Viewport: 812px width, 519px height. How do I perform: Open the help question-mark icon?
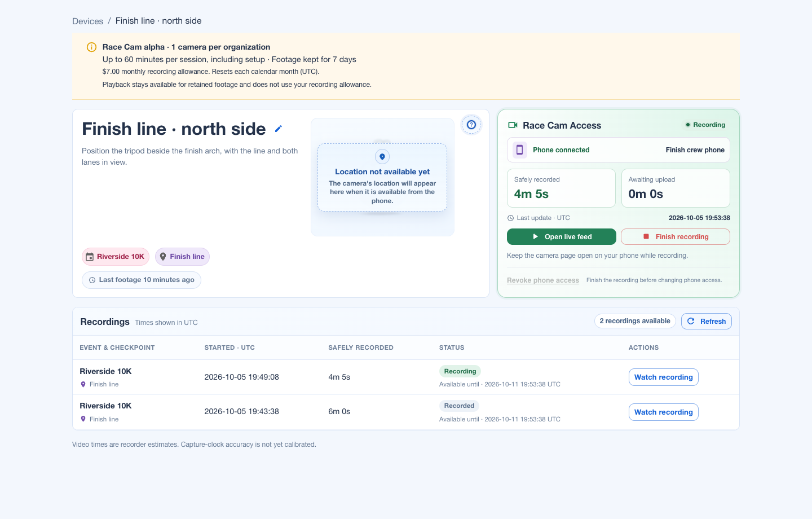tap(471, 125)
